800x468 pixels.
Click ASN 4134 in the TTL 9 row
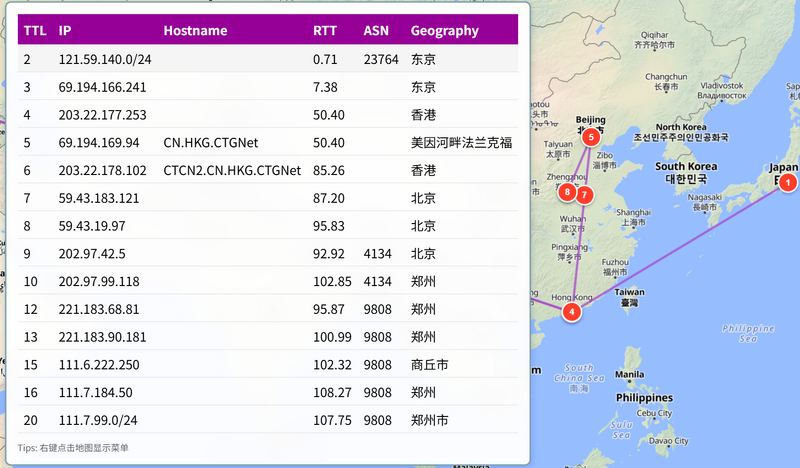[378, 254]
